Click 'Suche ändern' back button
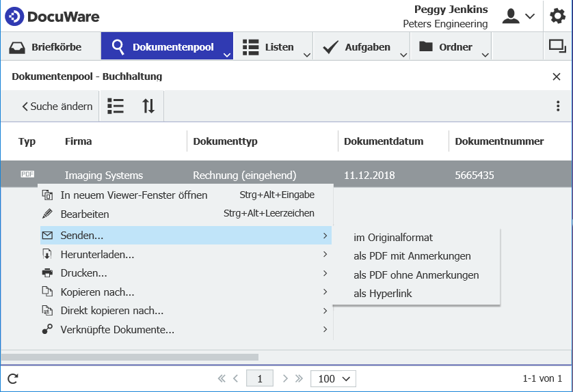 tap(57, 106)
